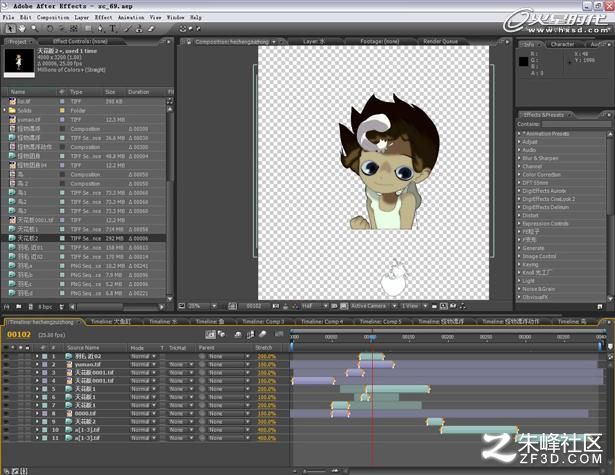Select the Pen tool
The height and width of the screenshot is (475, 615).
tap(101, 29)
